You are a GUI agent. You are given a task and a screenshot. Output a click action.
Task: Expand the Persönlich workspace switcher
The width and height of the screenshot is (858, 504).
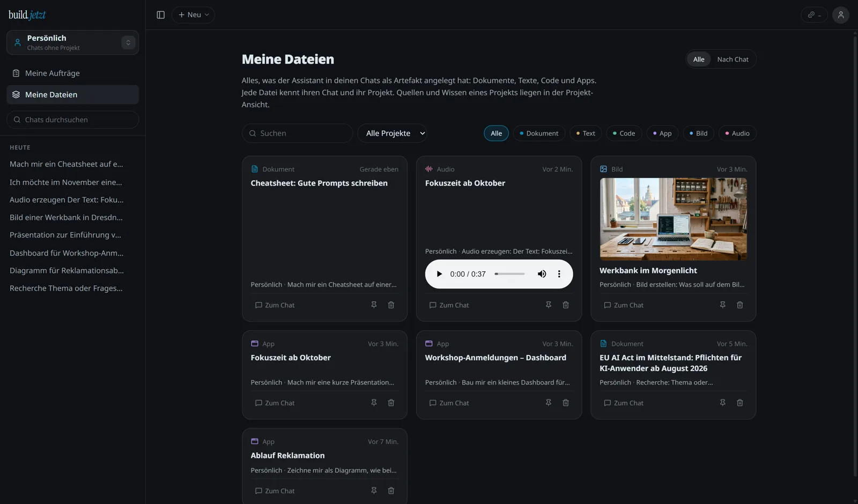(128, 42)
